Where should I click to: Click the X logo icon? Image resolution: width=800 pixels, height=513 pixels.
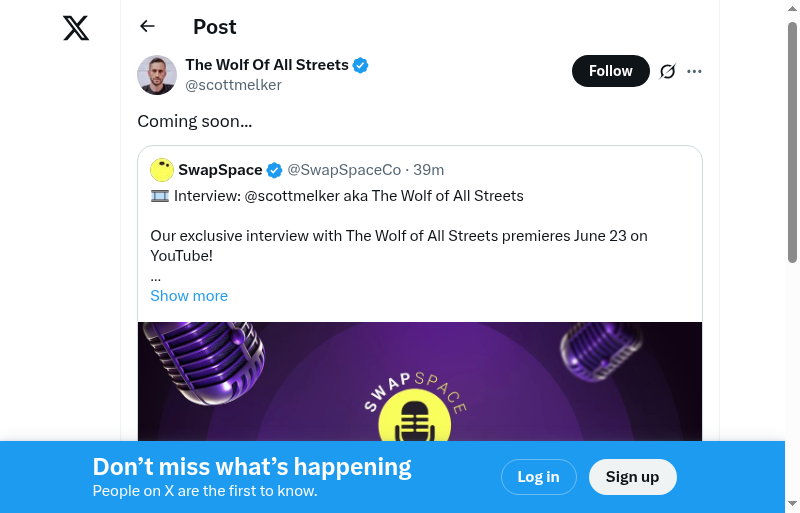pos(76,28)
